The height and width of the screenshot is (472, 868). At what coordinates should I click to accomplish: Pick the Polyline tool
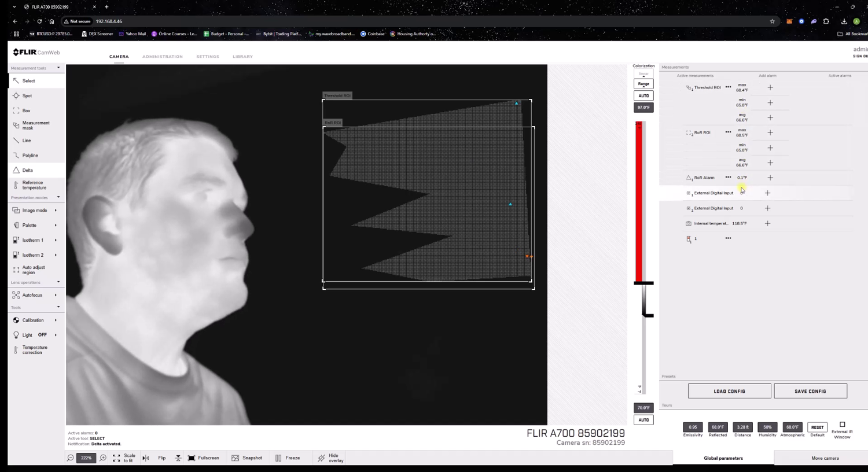tap(30, 156)
